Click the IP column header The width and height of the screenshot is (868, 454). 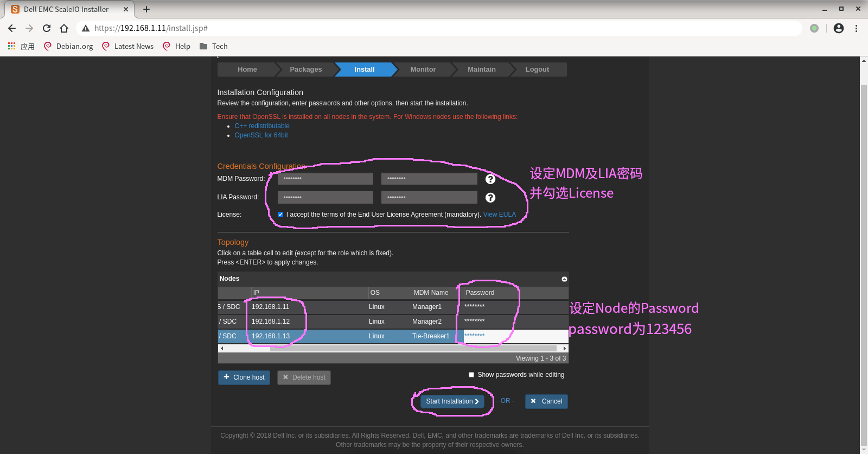pos(309,293)
